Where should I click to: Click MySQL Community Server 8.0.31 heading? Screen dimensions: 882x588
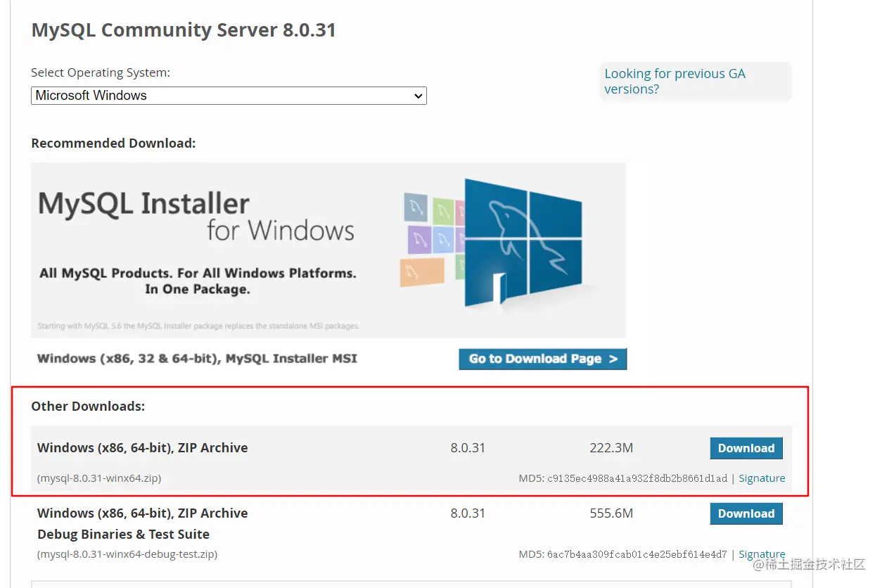click(x=184, y=30)
